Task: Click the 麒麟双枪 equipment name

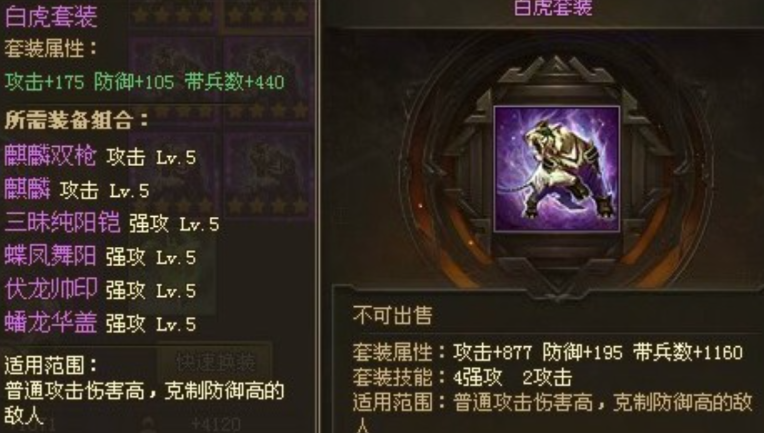Action: [x=50, y=156]
